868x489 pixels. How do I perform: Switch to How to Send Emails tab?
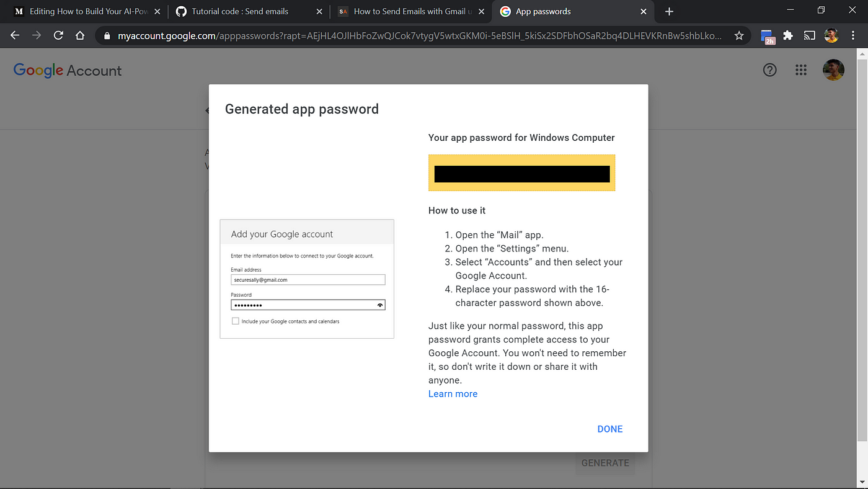coord(410,11)
